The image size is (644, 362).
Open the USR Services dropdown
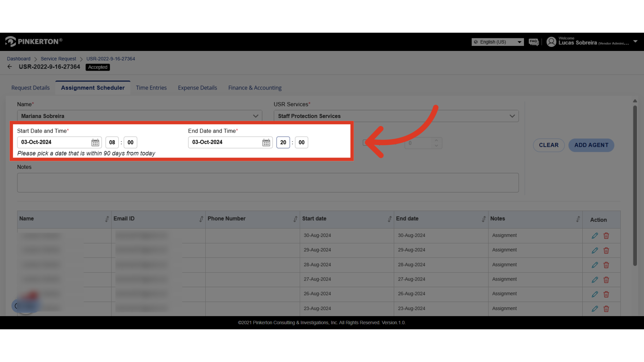click(512, 116)
